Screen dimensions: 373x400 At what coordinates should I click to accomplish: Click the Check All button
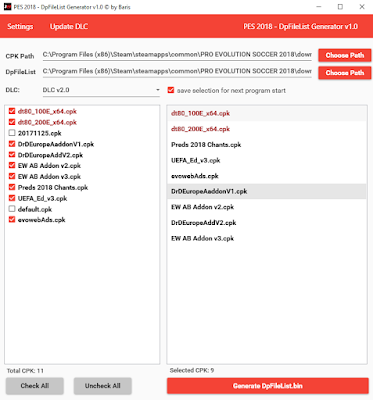pos(35,386)
